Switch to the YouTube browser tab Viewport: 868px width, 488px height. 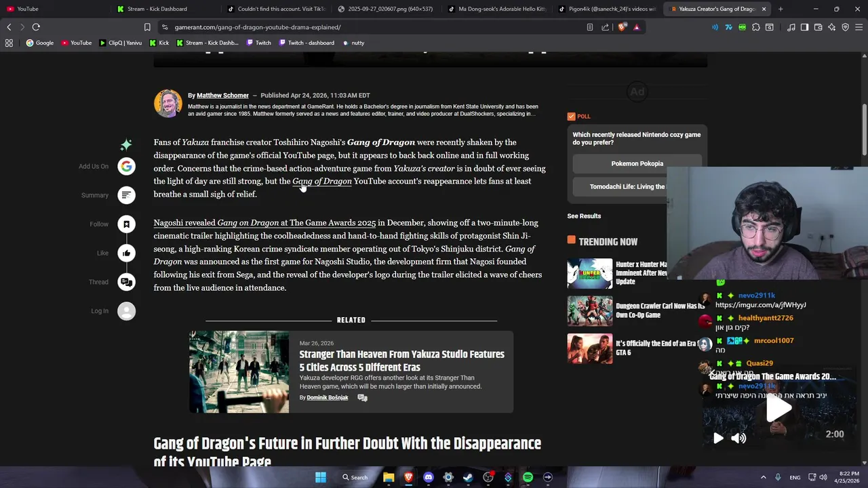coord(54,9)
